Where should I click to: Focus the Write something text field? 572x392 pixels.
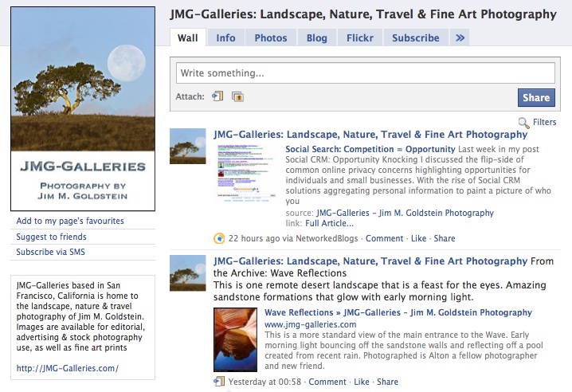(366, 73)
